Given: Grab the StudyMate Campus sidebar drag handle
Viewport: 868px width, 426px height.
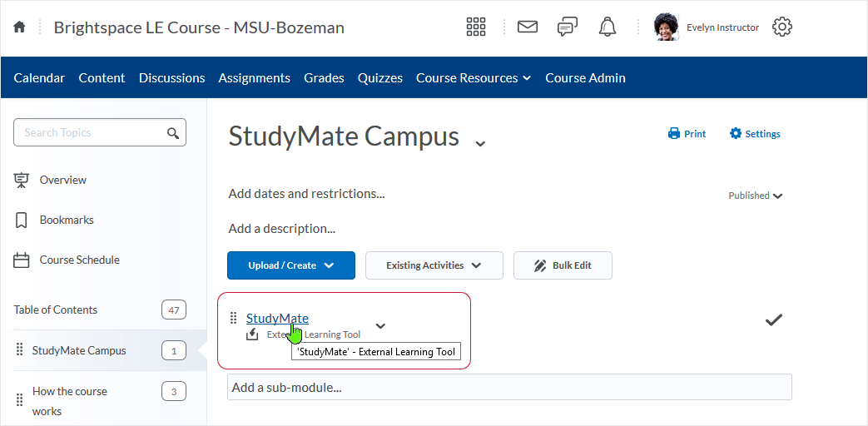Looking at the screenshot, I should (x=19, y=349).
